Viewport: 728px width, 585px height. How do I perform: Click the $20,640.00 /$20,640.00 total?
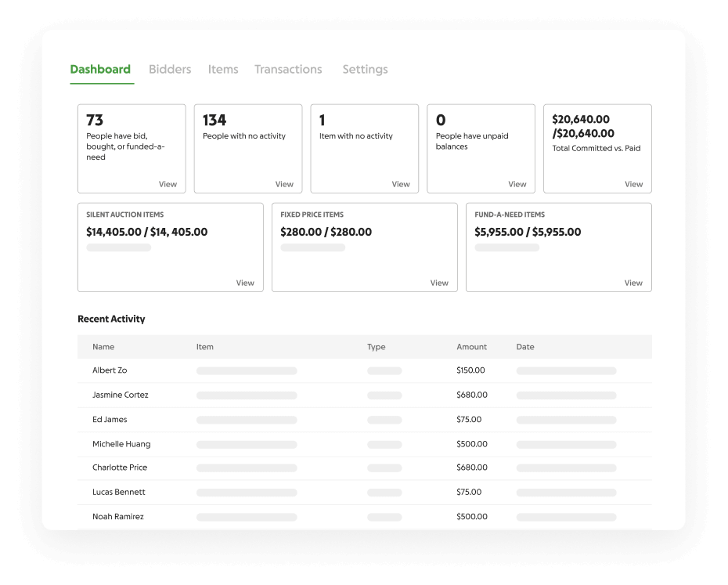coord(583,126)
